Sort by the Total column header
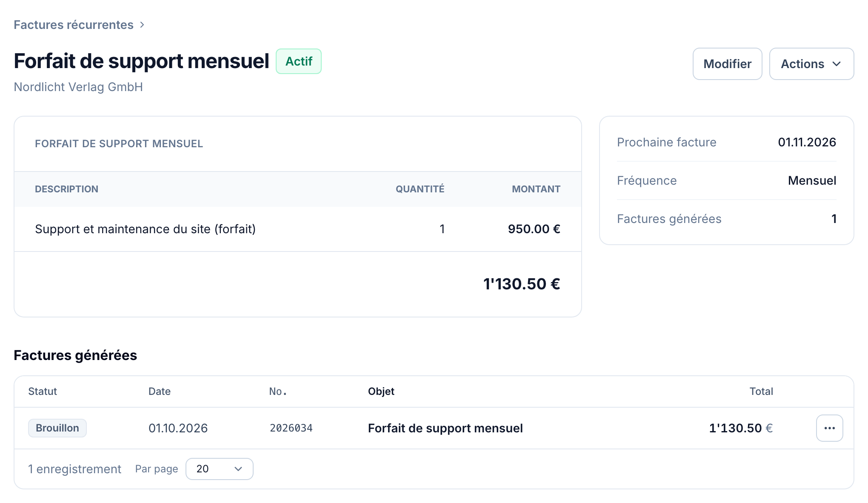 761,392
